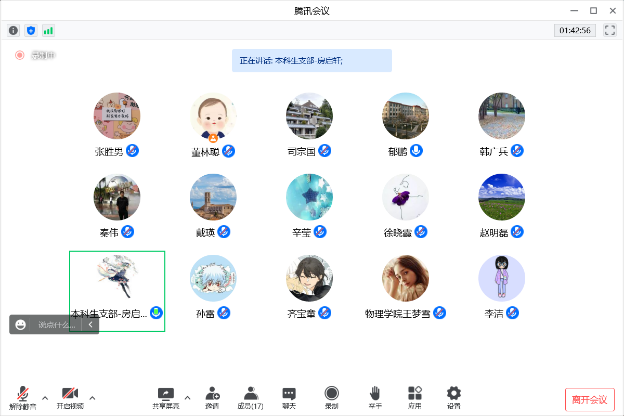Image resolution: width=624 pixels, height=416 pixels.
Task: Click the Share Screen icon
Action: tap(165, 394)
